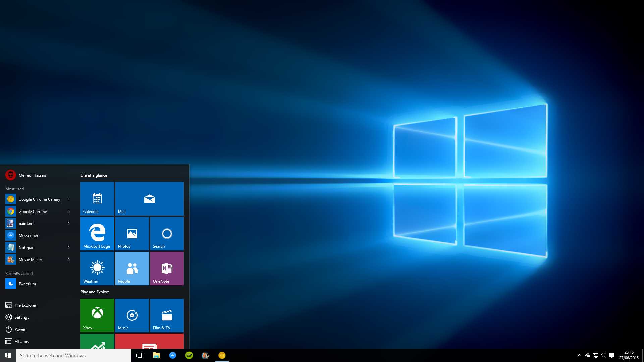The image size is (644, 362).
Task: Open the Xbox tile
Action: click(x=97, y=315)
